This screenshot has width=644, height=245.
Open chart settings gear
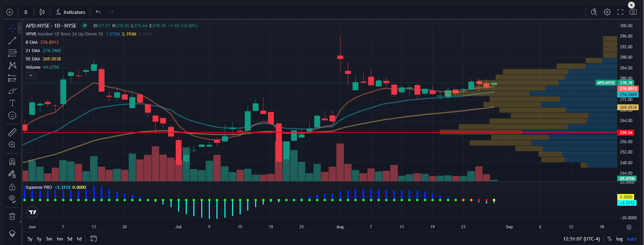click(x=607, y=12)
